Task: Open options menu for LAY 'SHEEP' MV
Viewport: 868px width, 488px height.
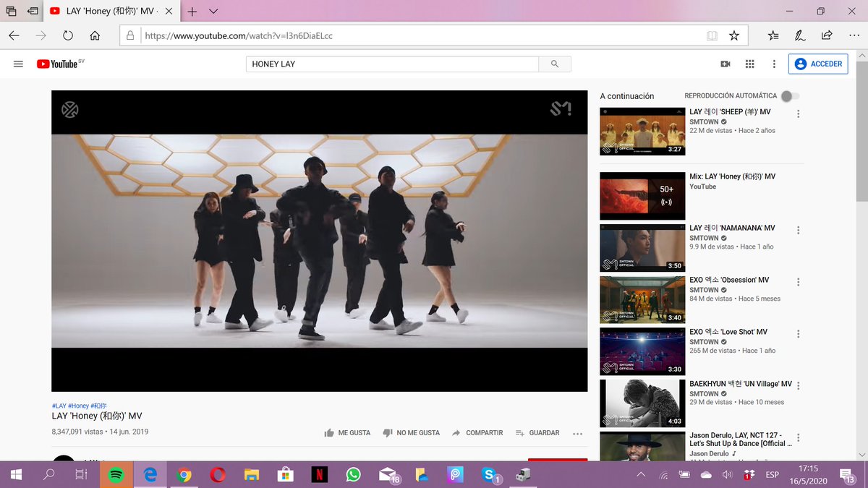Action: coord(799,114)
